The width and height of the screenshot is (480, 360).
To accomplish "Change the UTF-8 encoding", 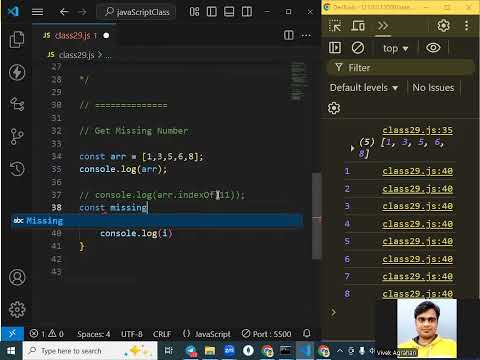I will [x=132, y=334].
